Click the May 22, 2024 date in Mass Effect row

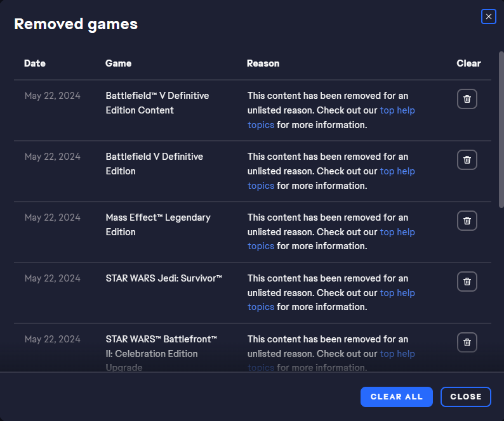coord(53,217)
